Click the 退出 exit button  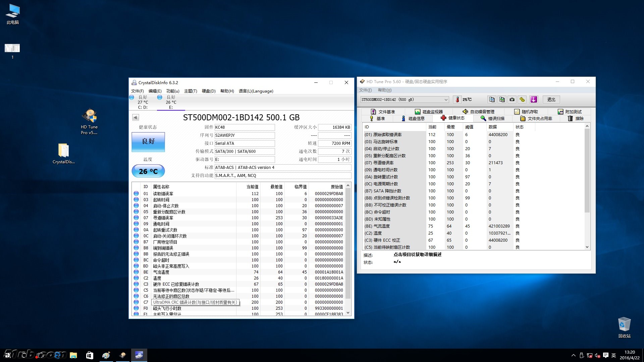pyautogui.click(x=551, y=100)
